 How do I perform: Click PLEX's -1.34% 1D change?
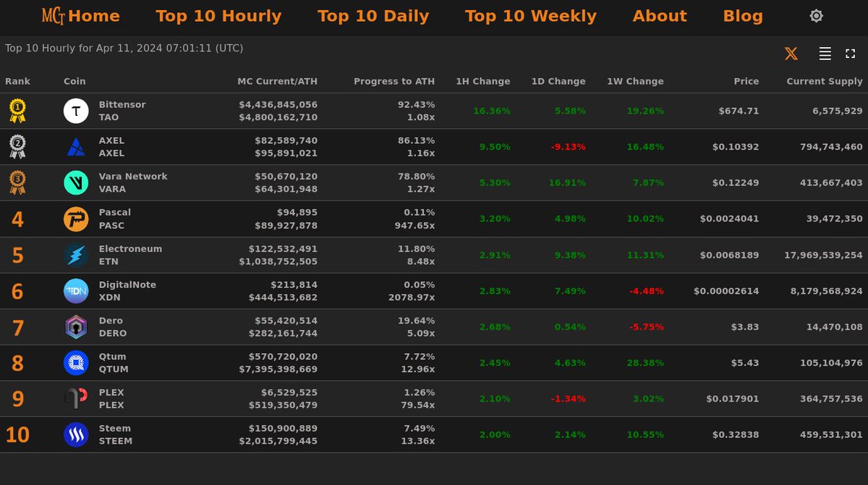point(569,399)
